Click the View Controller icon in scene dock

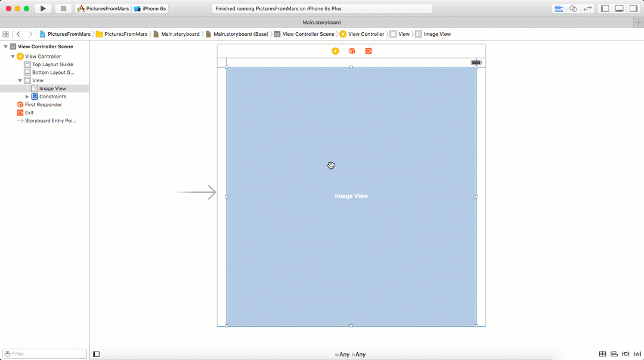coord(335,51)
